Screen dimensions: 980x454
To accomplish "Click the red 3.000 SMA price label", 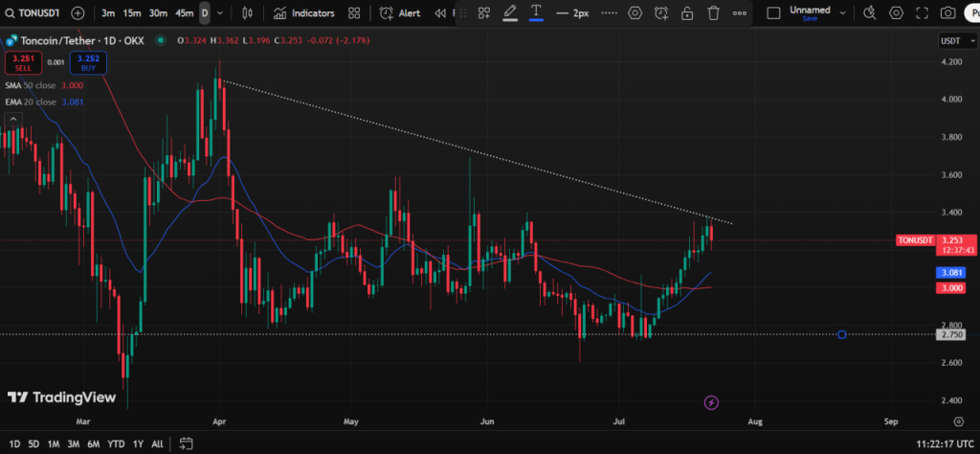I will point(950,287).
